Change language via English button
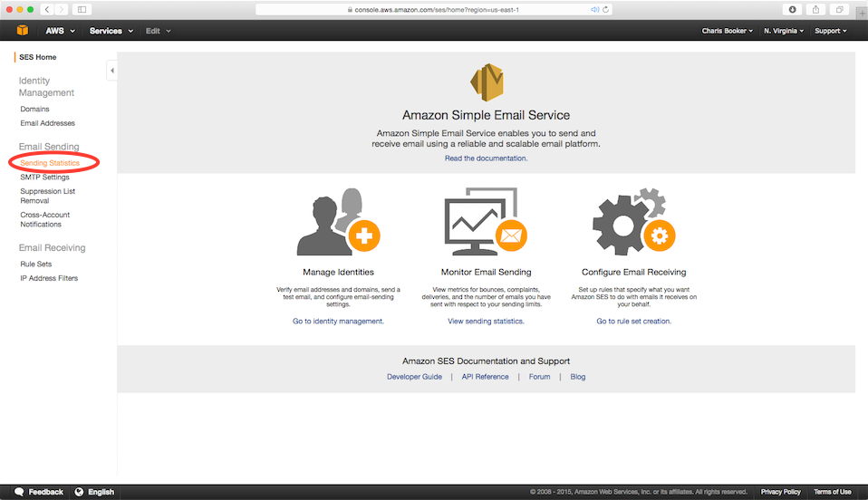This screenshot has height=500, width=868. tap(94, 492)
